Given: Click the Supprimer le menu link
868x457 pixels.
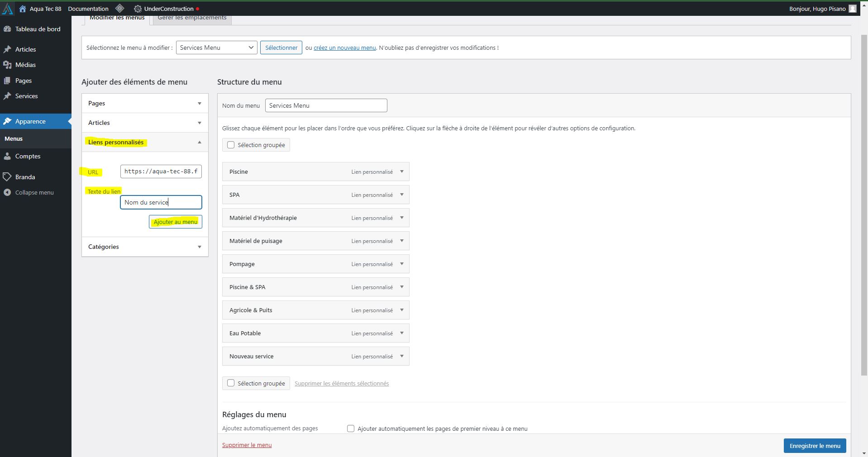Looking at the screenshot, I should pos(247,445).
